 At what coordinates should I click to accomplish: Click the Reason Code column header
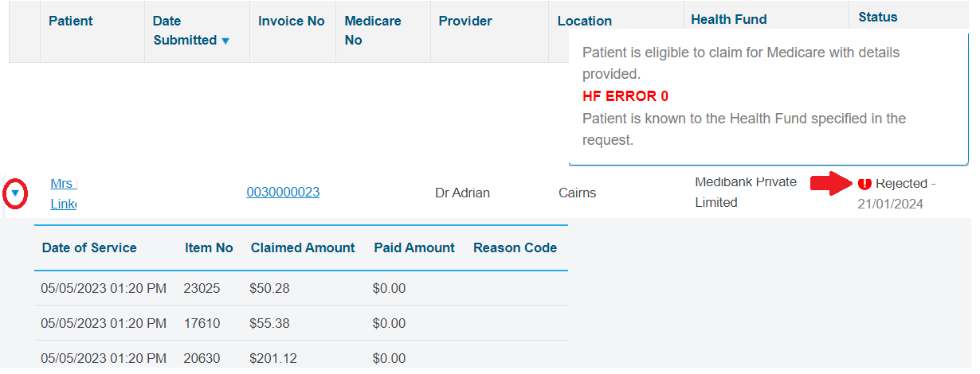coord(515,247)
